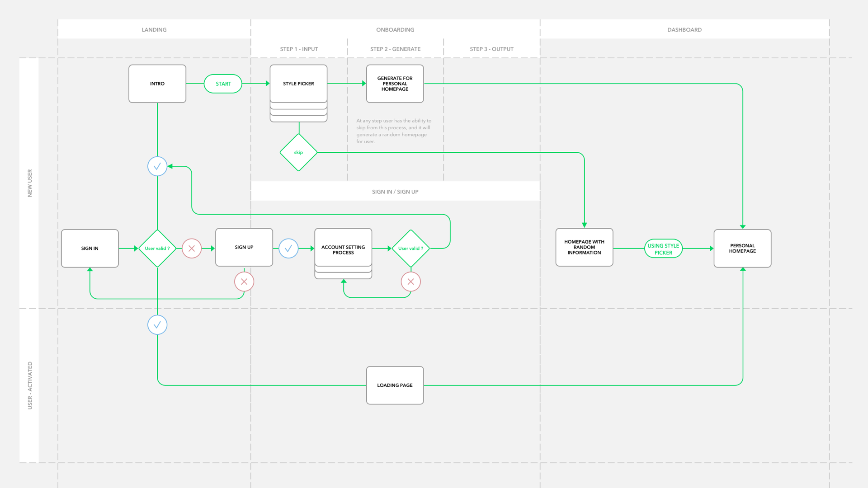Click the GENERATE FOR PERSONAL HOMEPAGE box
This screenshot has height=488, width=868.
click(395, 84)
